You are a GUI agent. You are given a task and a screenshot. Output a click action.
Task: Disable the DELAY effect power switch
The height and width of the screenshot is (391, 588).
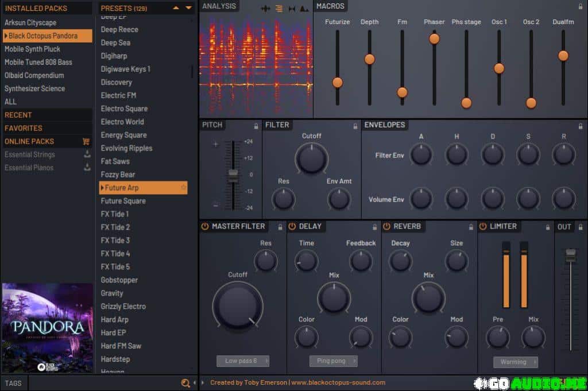(x=293, y=226)
